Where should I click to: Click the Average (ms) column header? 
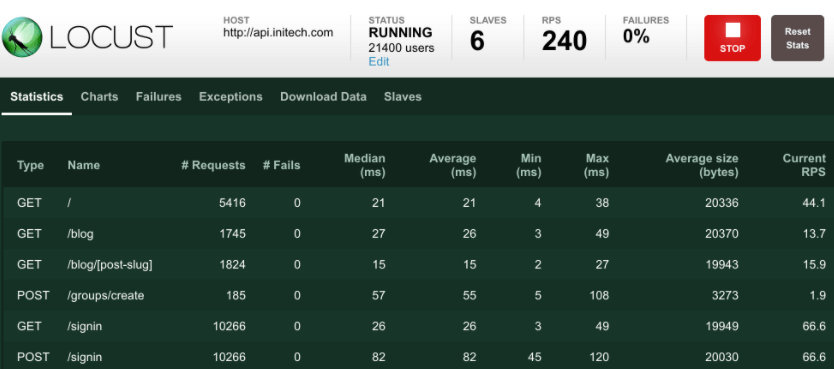pos(453,165)
